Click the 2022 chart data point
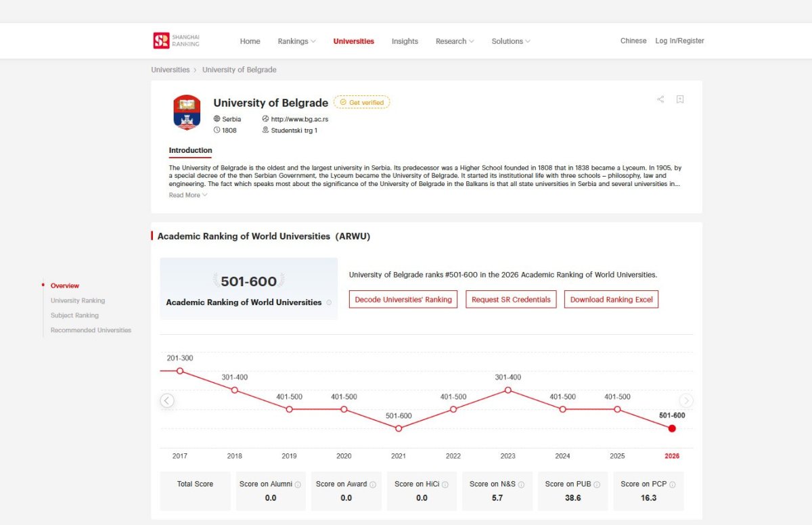The image size is (812, 525). pyautogui.click(x=453, y=409)
